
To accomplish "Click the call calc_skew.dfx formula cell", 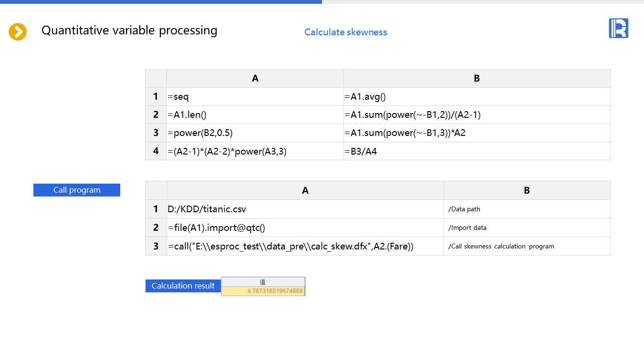I will tap(305, 246).
